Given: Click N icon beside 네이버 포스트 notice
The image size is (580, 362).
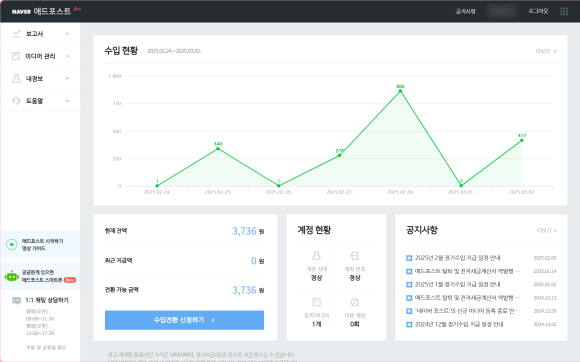Looking at the screenshot, I should coord(409,311).
